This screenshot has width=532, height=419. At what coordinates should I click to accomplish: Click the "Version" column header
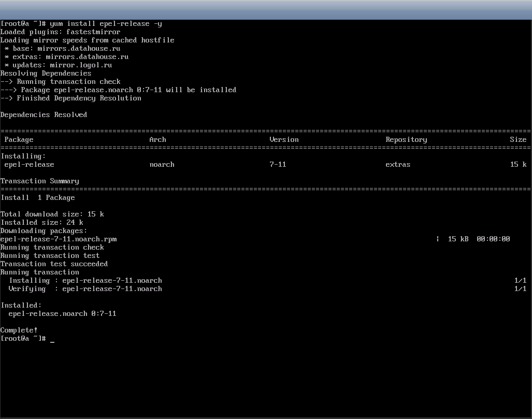284,140
